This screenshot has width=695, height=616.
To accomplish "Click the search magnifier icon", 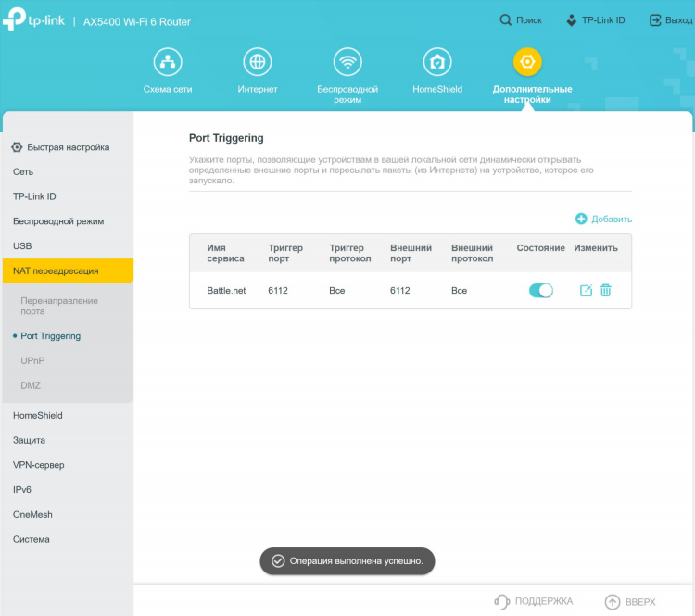I will 505,20.
